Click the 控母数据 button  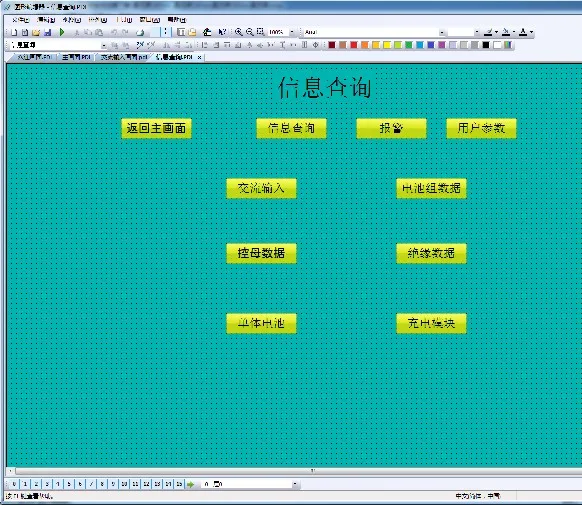point(261,253)
